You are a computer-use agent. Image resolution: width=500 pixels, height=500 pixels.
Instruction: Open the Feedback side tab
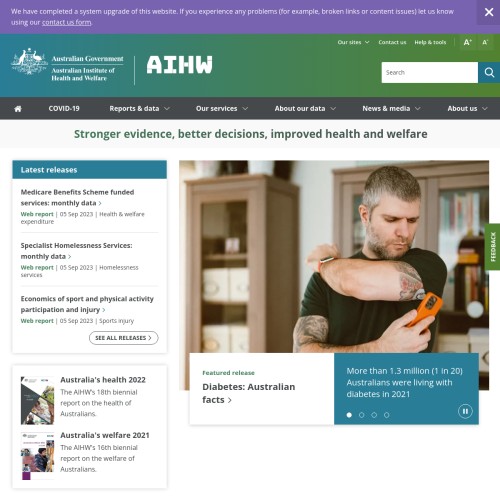[x=493, y=247]
